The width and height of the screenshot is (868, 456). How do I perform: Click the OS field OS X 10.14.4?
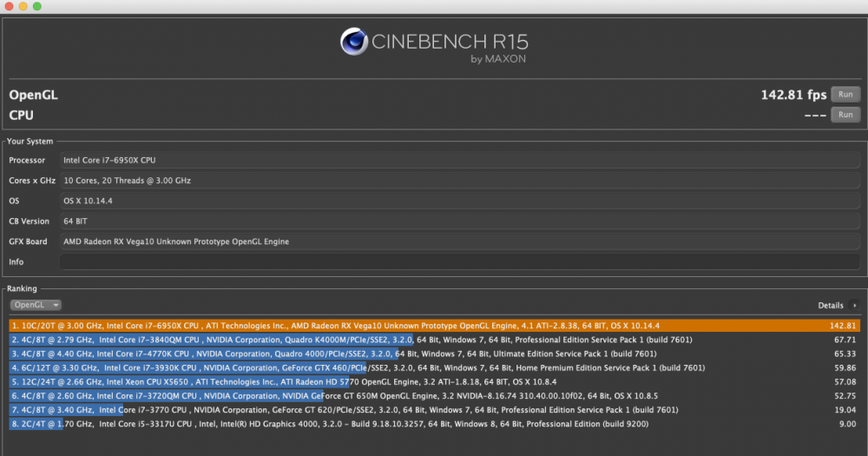coord(460,201)
